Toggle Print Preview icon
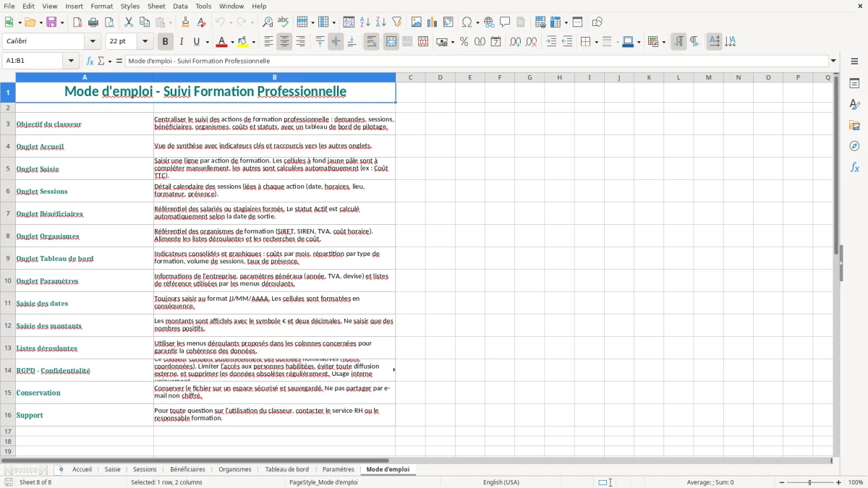868x488 pixels. (109, 22)
